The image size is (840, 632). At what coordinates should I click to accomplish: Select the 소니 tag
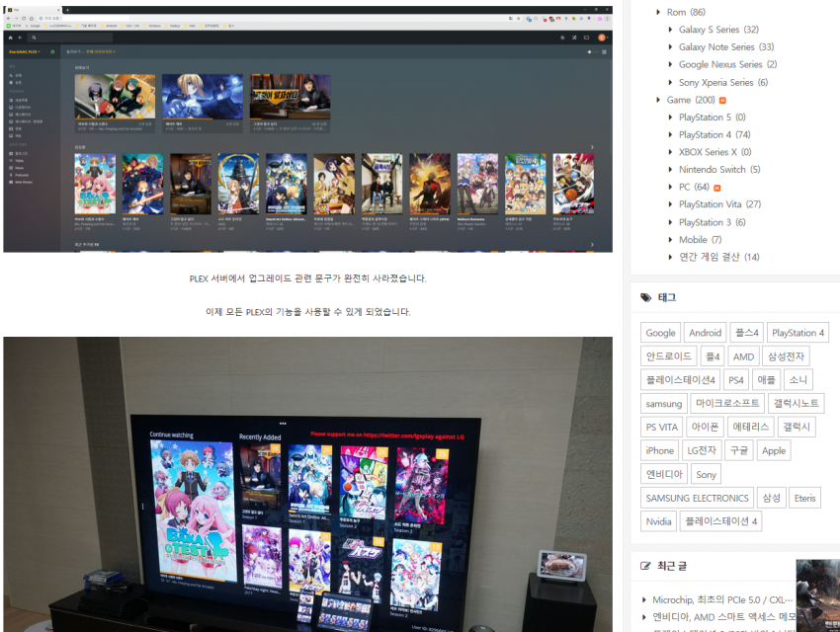point(798,380)
